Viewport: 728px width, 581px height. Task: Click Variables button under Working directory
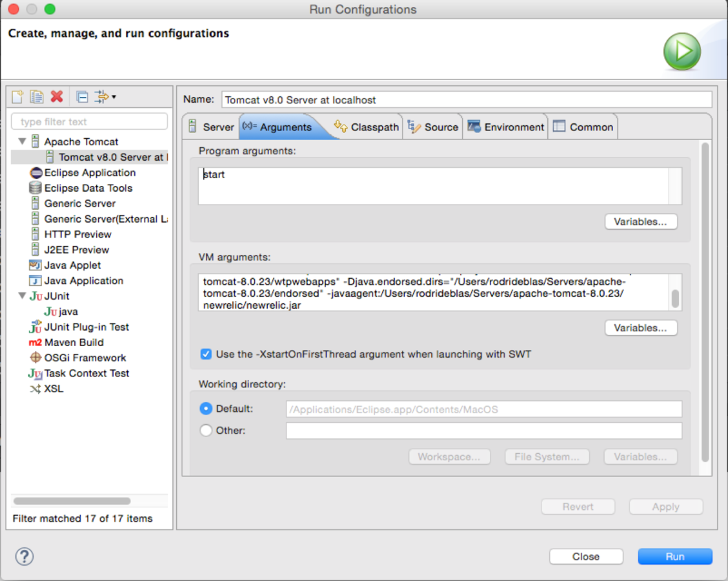641,456
